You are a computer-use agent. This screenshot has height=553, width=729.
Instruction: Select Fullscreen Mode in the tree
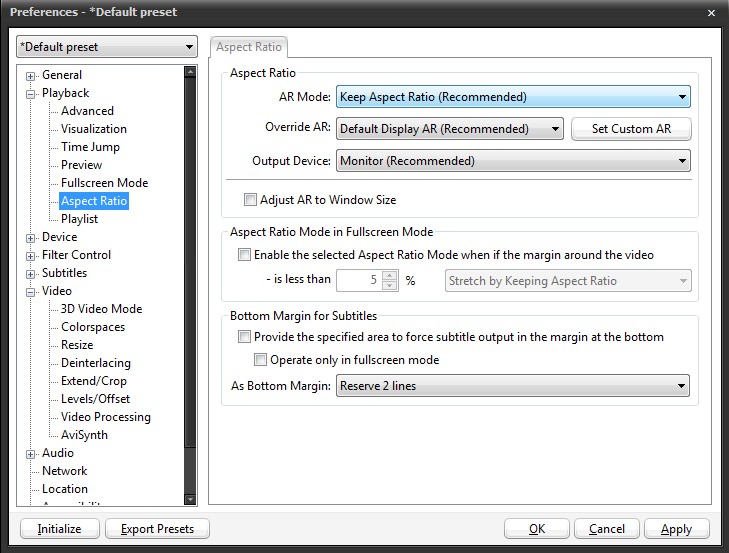105,183
